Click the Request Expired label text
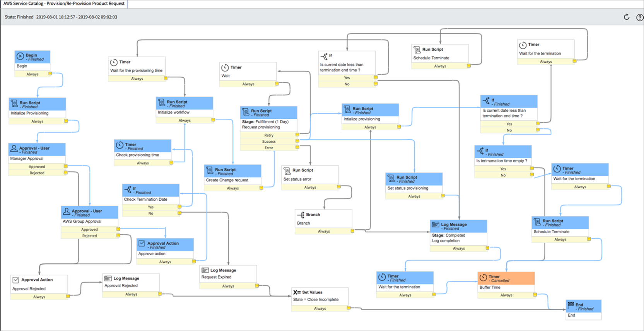 216,277
